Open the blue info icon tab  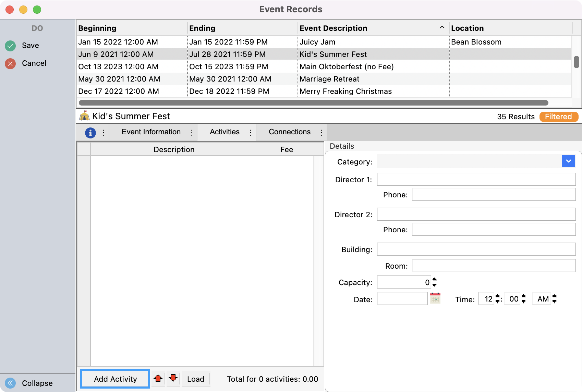coord(90,133)
